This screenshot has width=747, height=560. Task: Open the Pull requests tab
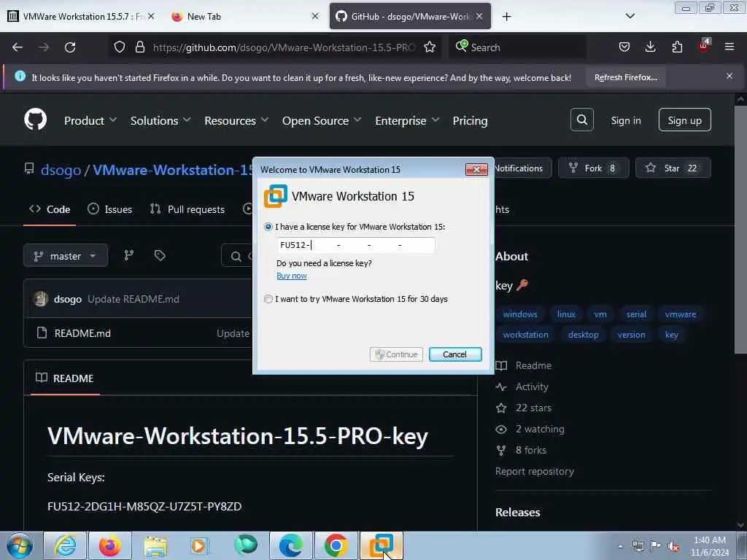point(187,209)
